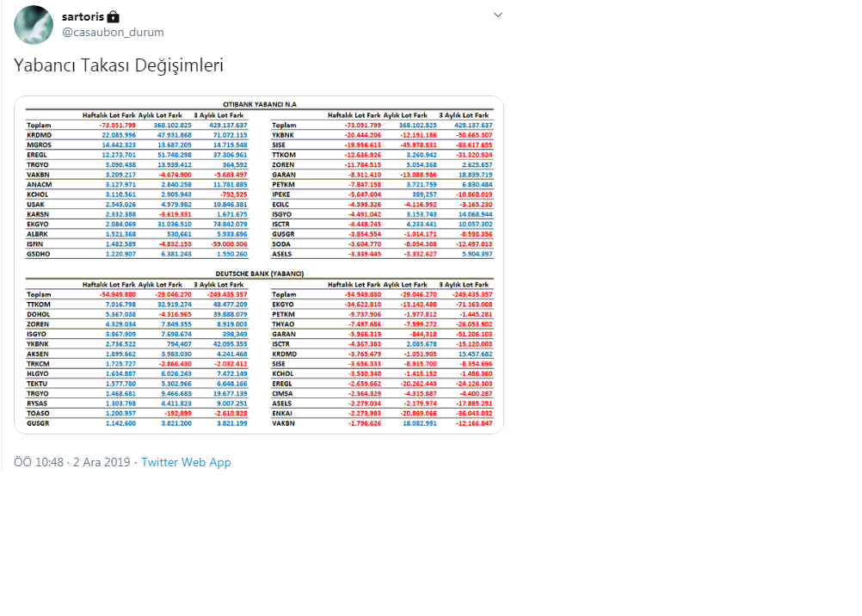Click the protected-account lock icon
Image resolution: width=862 pixels, height=616 pixels.
click(x=114, y=16)
